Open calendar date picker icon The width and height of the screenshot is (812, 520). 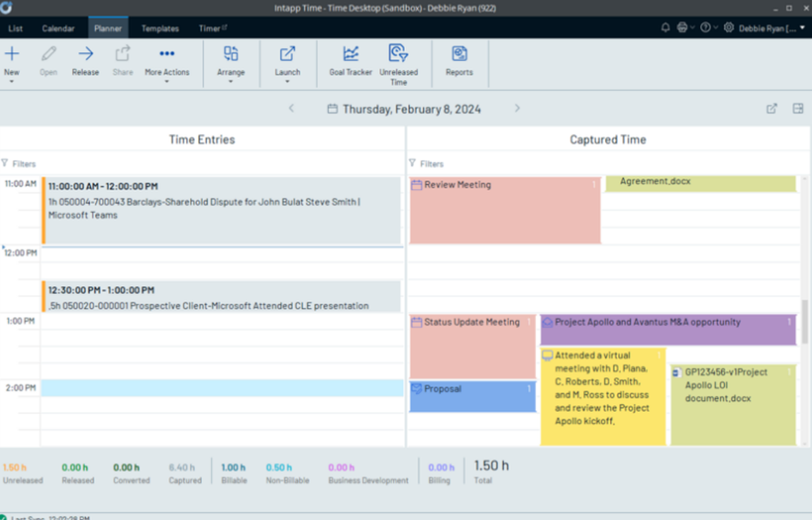click(332, 109)
